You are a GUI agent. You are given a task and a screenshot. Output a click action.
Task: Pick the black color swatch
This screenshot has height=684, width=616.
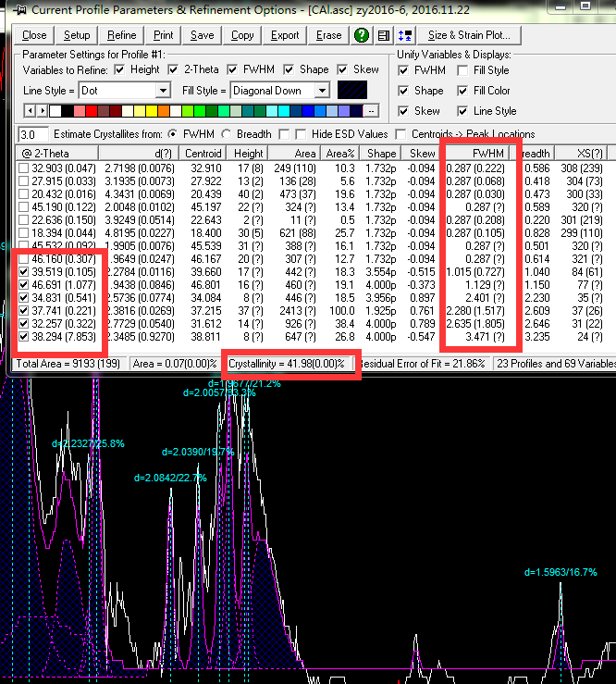point(68,111)
